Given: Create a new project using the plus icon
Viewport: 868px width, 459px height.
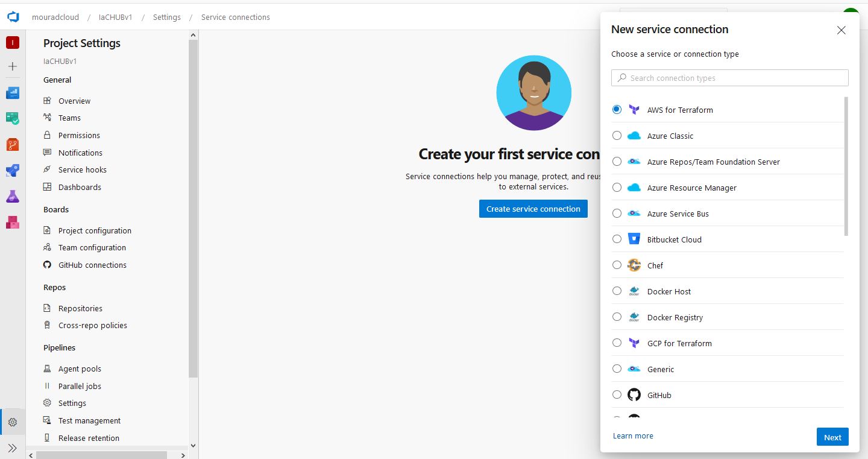Looking at the screenshot, I should (13, 66).
